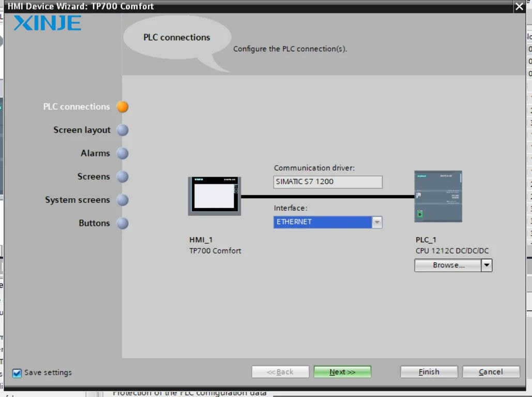Go to Screen layout wizard step

(82, 130)
